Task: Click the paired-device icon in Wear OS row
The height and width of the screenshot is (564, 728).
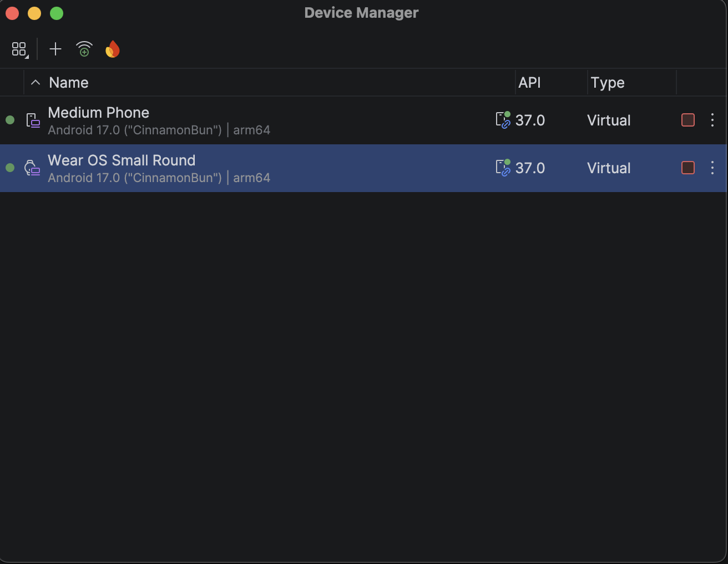Action: click(503, 168)
